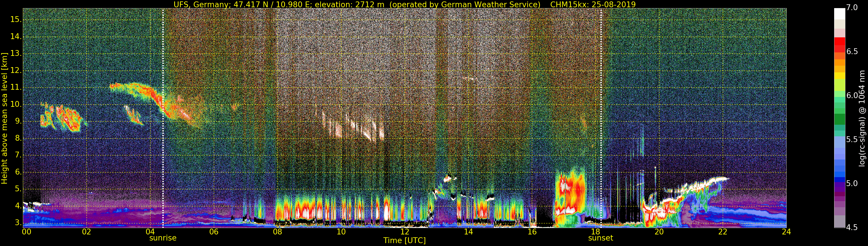Click the colorbar tick label "6.5"

852,51
